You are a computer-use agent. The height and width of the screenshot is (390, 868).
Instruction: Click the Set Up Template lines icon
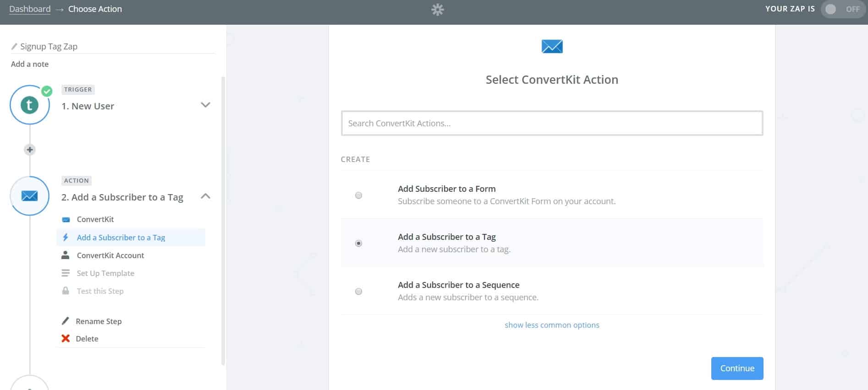pyautogui.click(x=66, y=273)
